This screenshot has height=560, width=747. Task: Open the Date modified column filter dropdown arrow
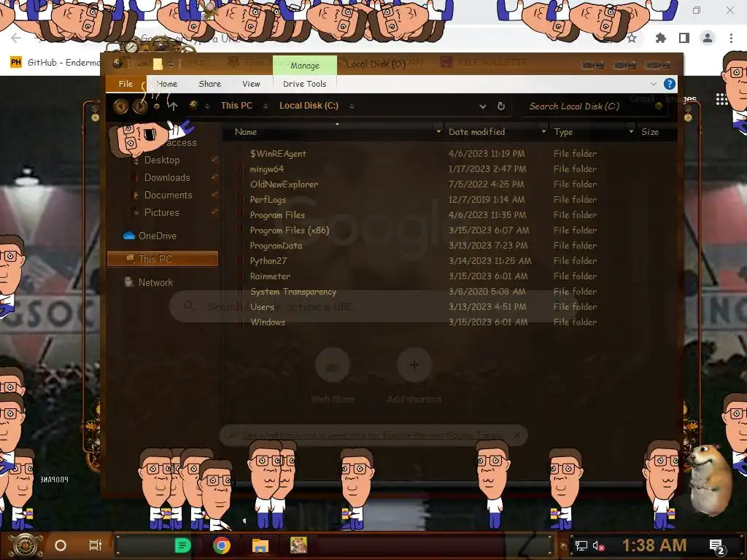coord(543,131)
